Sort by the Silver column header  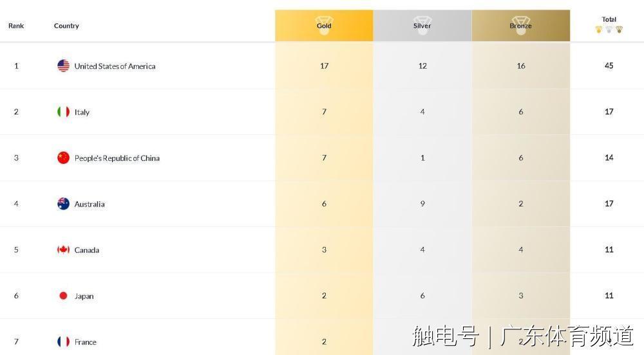pos(422,26)
